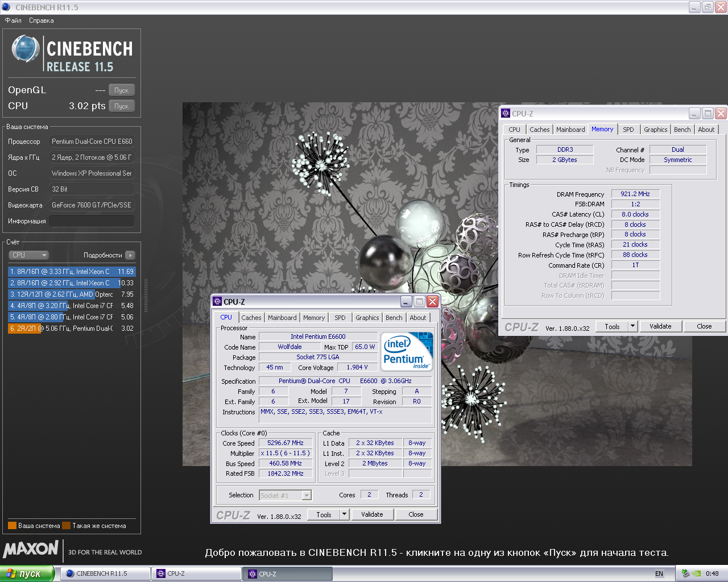This screenshot has height=582, width=728.
Task: Switch to About tab in front CPU-Z window
Action: (x=418, y=318)
